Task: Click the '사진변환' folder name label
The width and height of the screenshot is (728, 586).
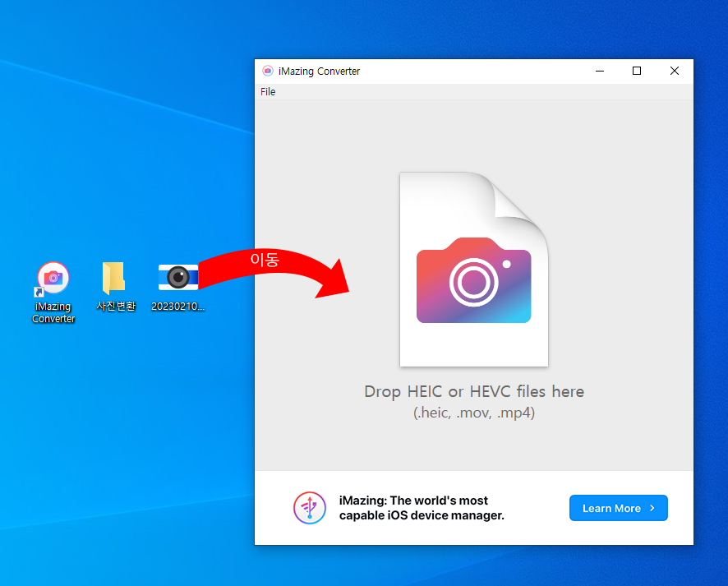Action: [116, 306]
